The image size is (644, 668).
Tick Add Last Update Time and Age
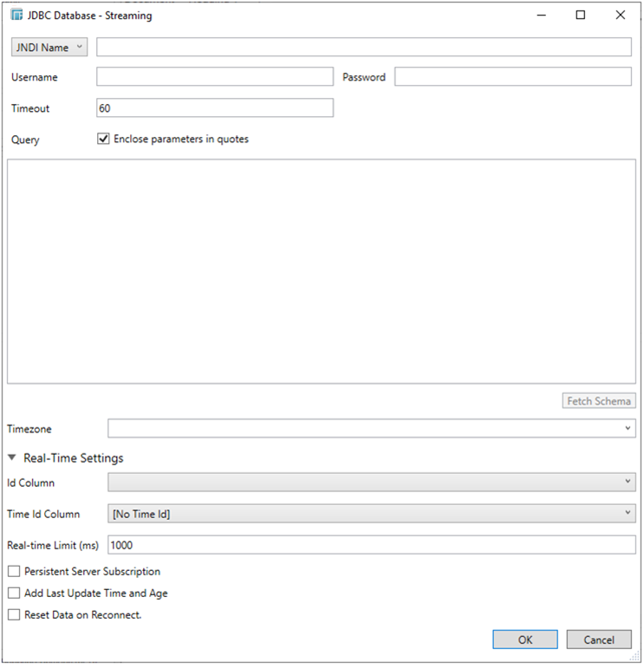(14, 593)
